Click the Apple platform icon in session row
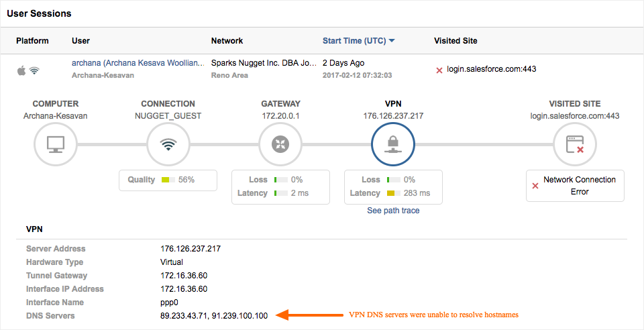The width and height of the screenshot is (644, 330). 21,70
